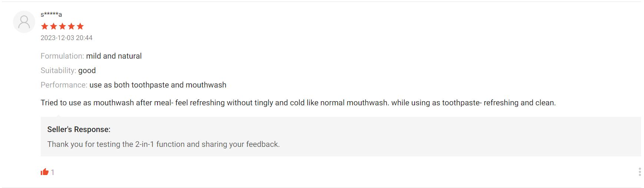Viewport: 644px width, 188px height.
Task: Click the thumbs-up helpful icon
Action: 45,172
